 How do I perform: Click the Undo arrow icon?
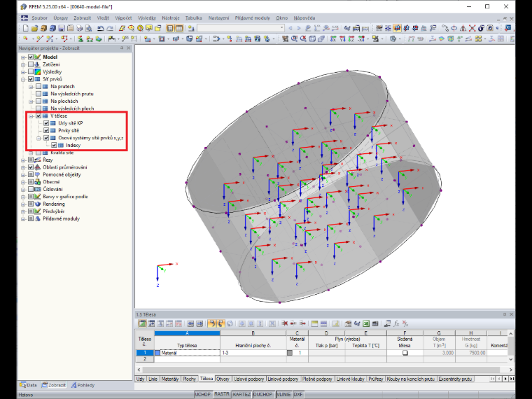pyautogui.click(x=100, y=28)
